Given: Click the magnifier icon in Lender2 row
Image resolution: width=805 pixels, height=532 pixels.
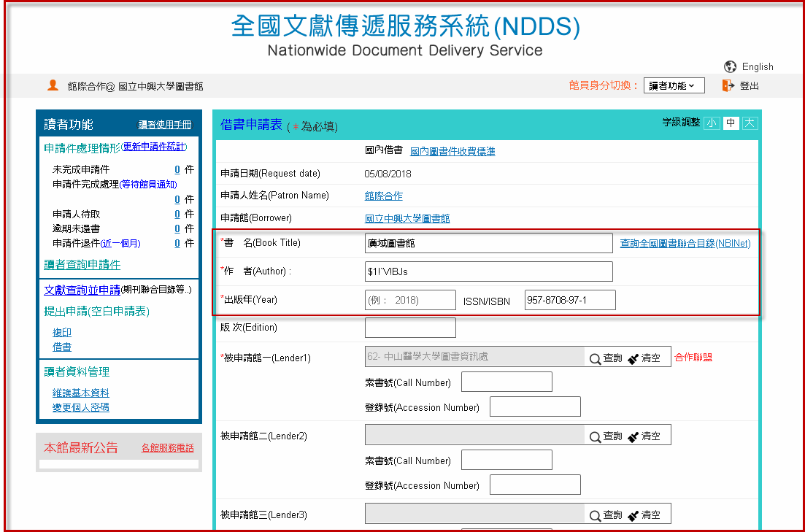Looking at the screenshot, I should point(595,436).
